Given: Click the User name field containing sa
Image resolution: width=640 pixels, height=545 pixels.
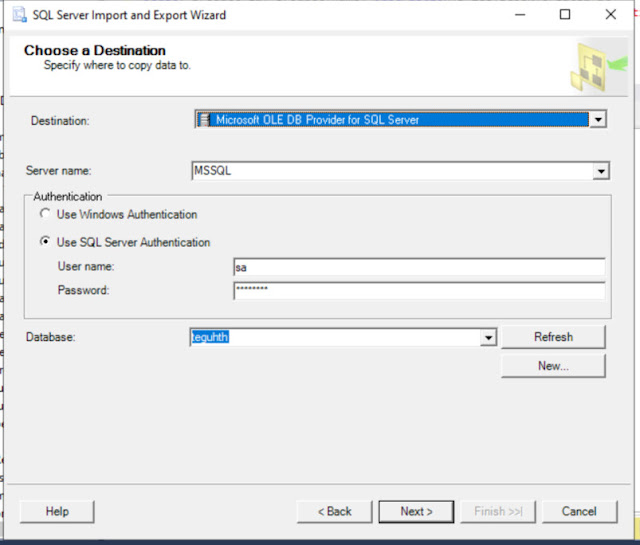Looking at the screenshot, I should (419, 267).
